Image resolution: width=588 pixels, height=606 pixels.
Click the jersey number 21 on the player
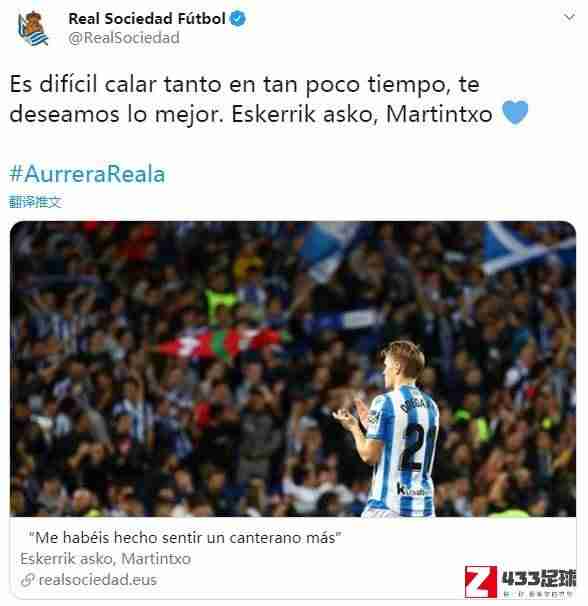coord(418,448)
